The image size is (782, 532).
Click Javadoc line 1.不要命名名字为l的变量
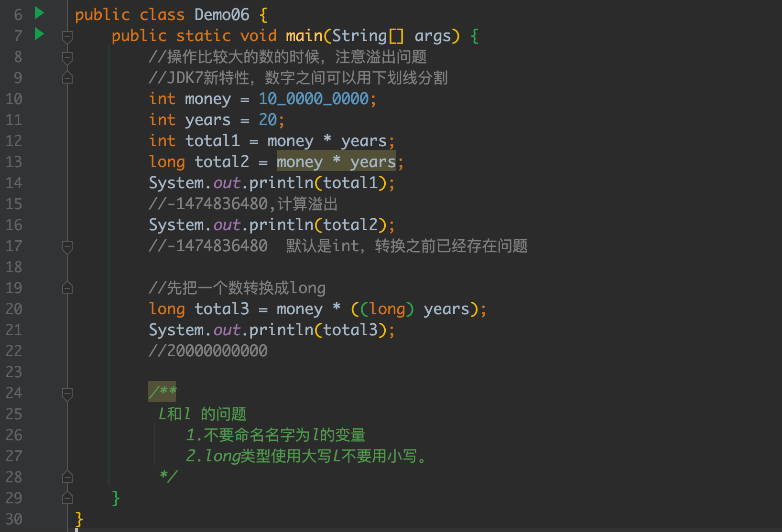(x=276, y=435)
